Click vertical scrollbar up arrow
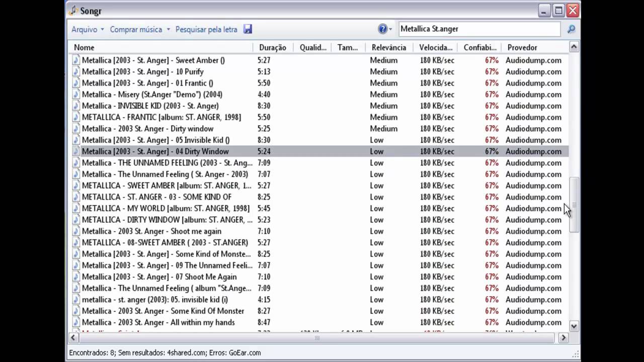Image resolution: width=644 pixels, height=362 pixels. [574, 47]
